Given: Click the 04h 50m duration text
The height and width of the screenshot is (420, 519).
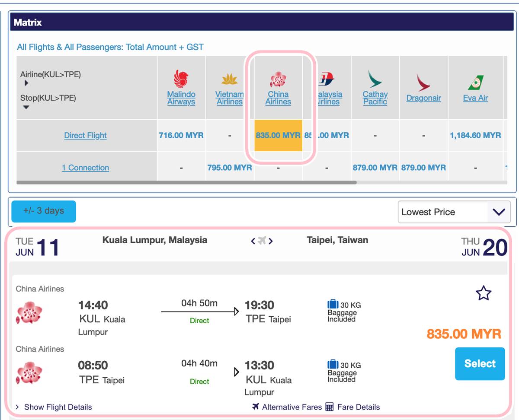Looking at the screenshot, I should tap(199, 303).
